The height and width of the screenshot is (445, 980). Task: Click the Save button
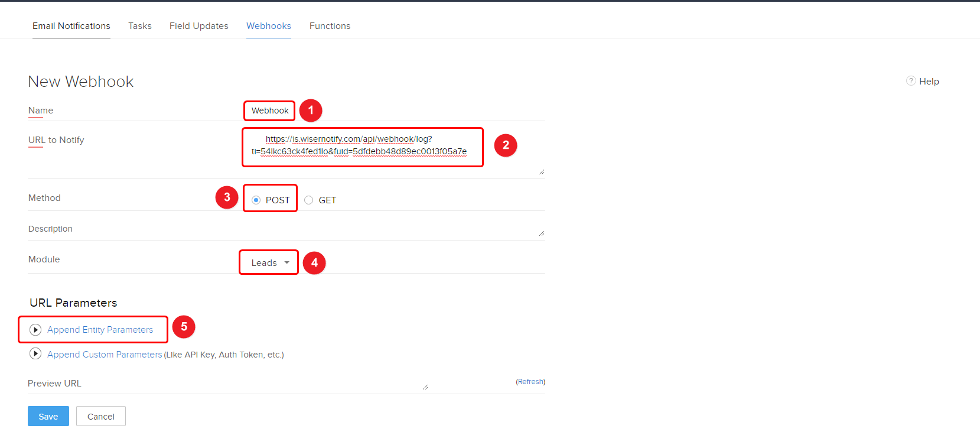(x=48, y=416)
